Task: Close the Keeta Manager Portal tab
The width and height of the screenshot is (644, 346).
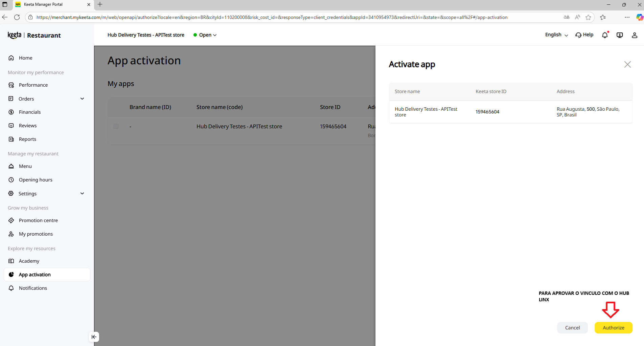Action: (x=89, y=5)
